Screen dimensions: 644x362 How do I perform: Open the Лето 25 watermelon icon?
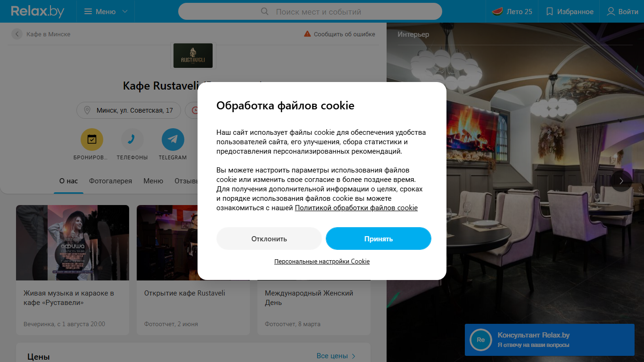(x=497, y=11)
